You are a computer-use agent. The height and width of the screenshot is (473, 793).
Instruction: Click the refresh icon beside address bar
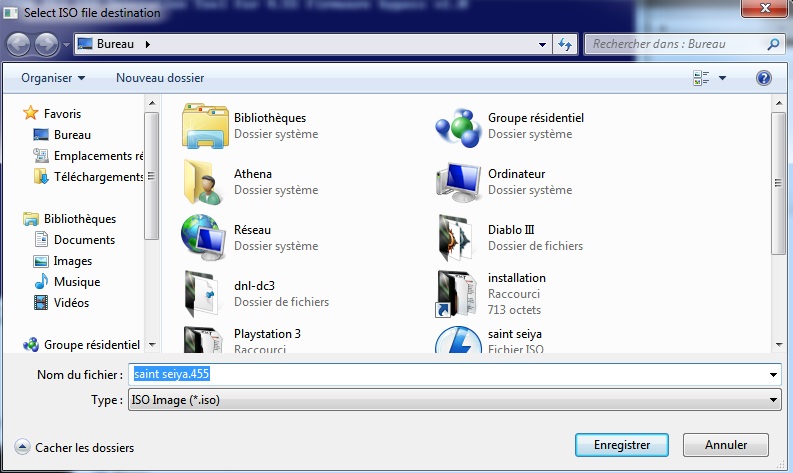coord(566,44)
